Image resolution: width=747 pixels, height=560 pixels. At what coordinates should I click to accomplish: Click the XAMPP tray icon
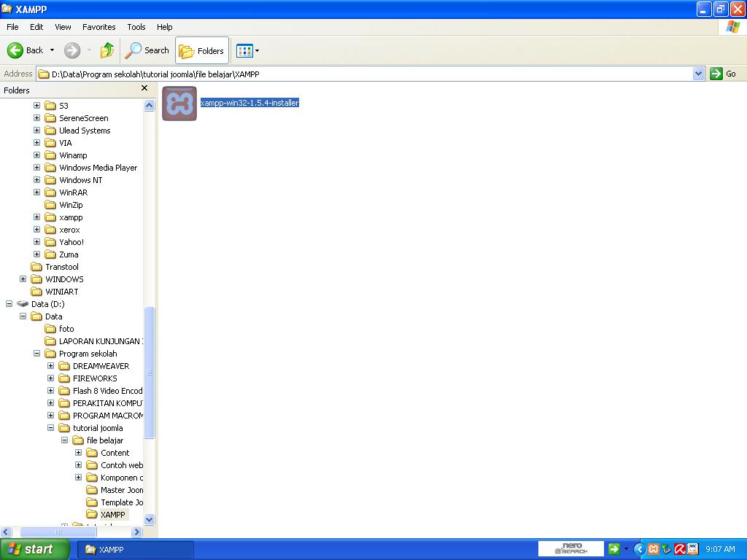[x=653, y=549]
